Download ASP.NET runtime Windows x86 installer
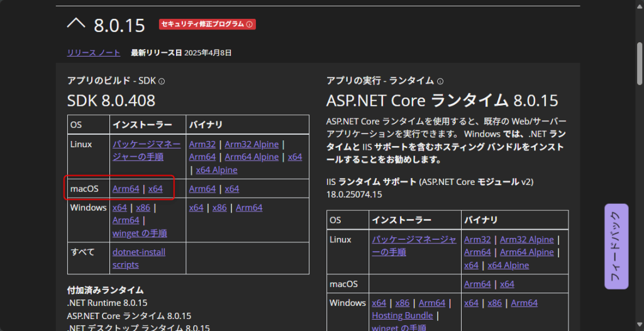 click(x=402, y=303)
